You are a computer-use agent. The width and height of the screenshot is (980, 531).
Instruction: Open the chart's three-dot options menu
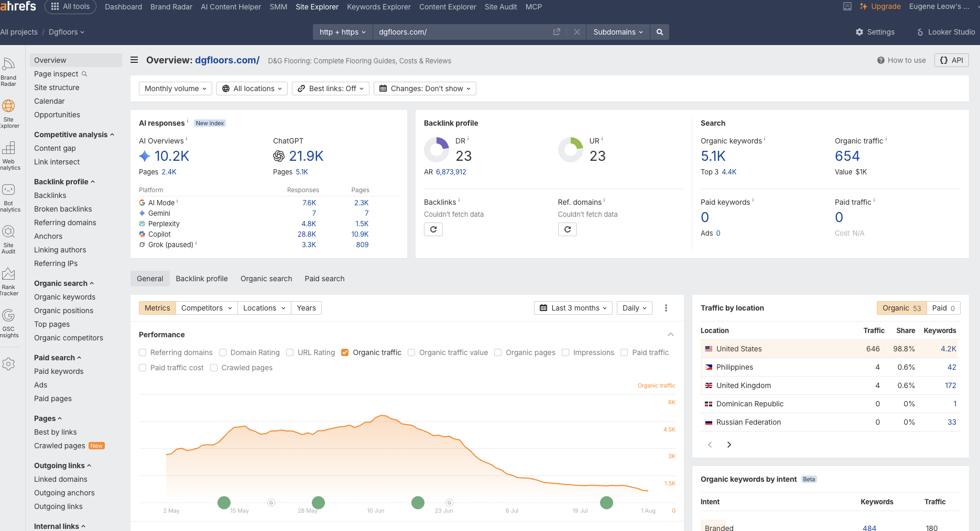(x=666, y=308)
